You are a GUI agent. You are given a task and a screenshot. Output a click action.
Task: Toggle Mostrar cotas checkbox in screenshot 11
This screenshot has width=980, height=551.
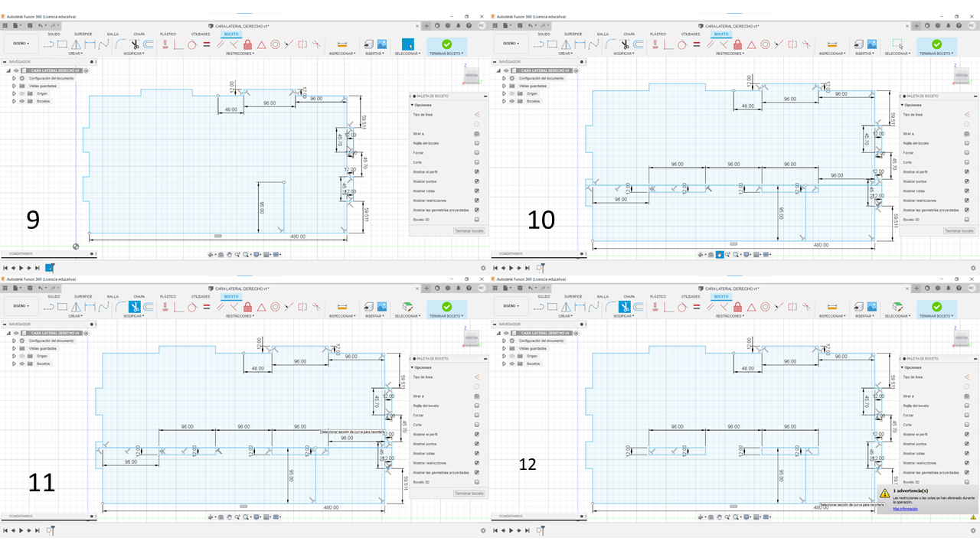pos(476,453)
